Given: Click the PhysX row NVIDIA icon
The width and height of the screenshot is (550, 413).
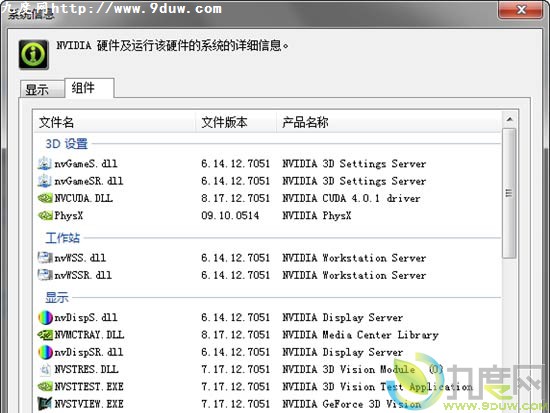Looking at the screenshot, I should pyautogui.click(x=45, y=215).
